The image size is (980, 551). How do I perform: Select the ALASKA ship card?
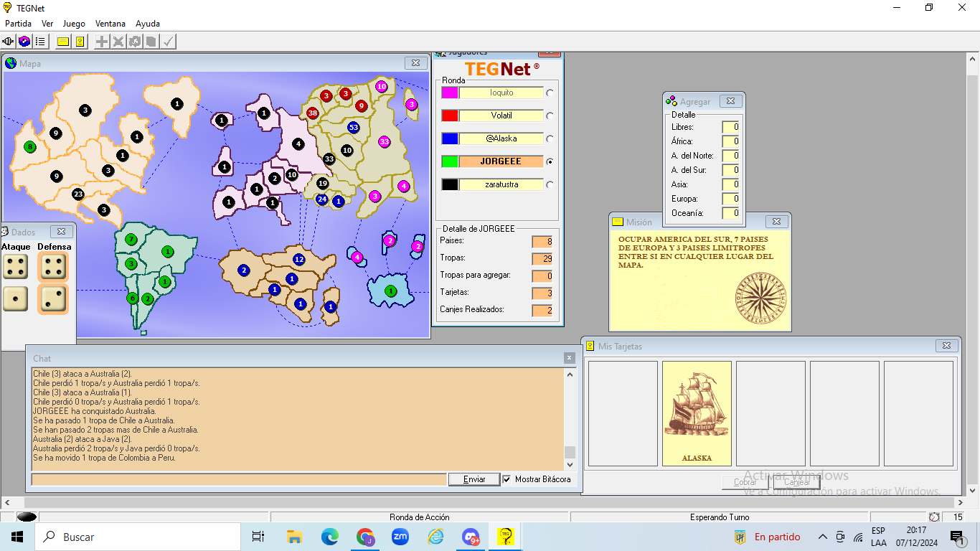697,414
